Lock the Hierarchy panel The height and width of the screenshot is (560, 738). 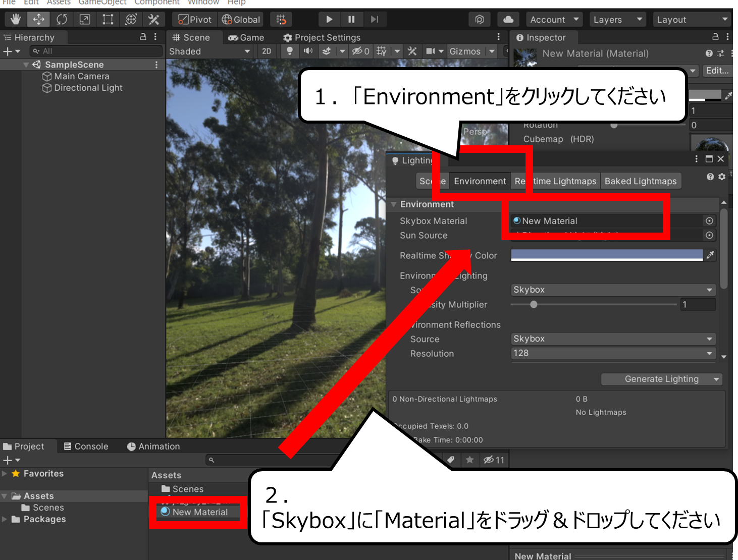pyautogui.click(x=143, y=37)
